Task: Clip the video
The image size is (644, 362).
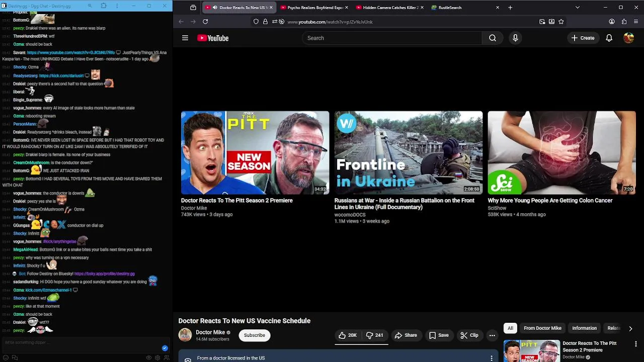Action: (x=469, y=335)
